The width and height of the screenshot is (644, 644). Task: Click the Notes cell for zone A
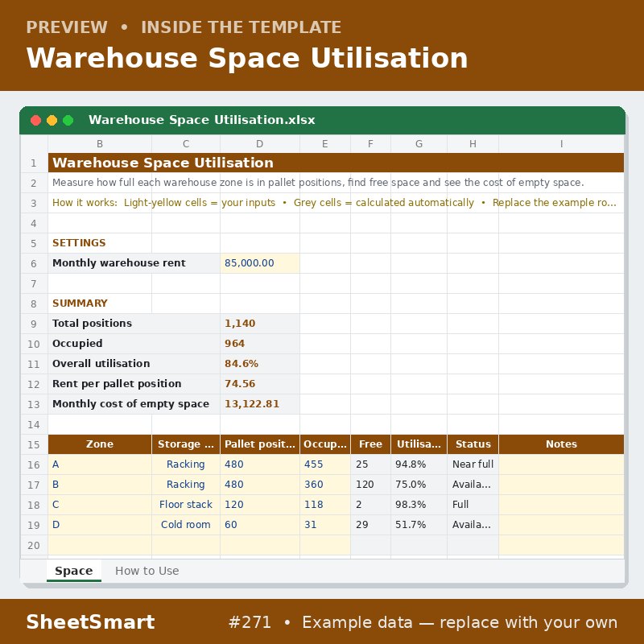(561, 464)
